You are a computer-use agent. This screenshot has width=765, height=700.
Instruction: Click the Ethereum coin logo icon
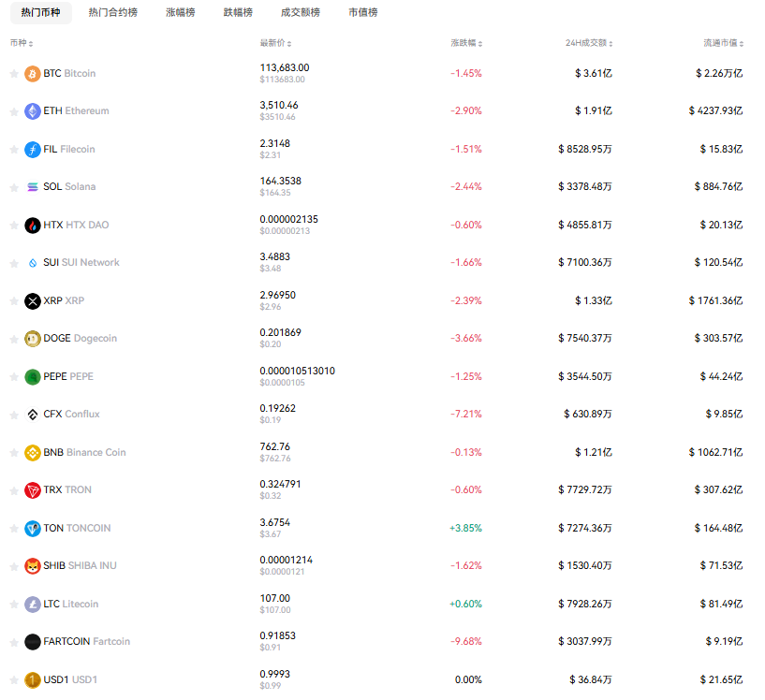[33, 111]
